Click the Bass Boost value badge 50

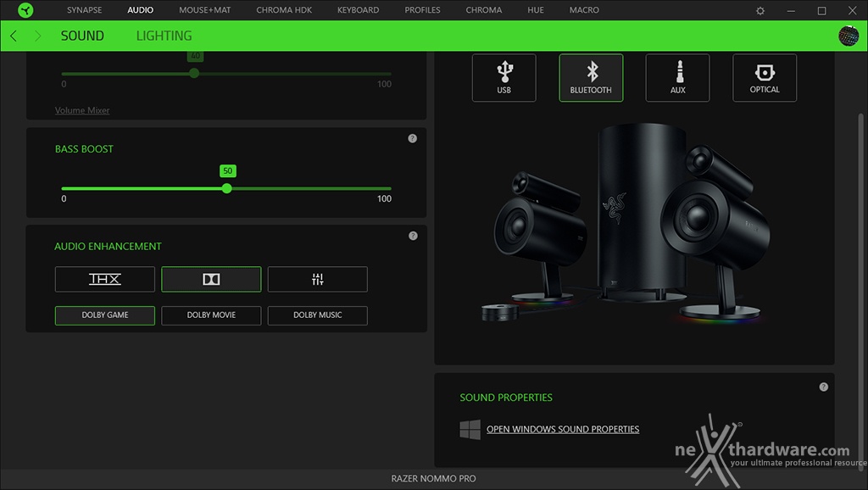tap(227, 171)
